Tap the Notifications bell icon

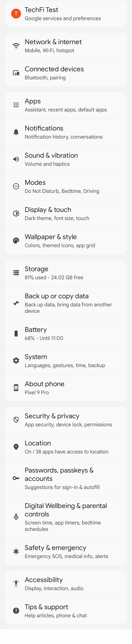point(16,132)
